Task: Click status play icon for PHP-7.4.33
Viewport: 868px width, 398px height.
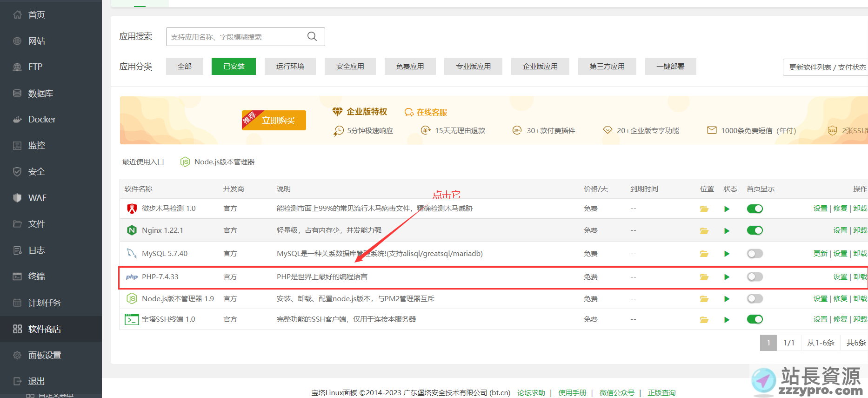Action: click(x=727, y=277)
